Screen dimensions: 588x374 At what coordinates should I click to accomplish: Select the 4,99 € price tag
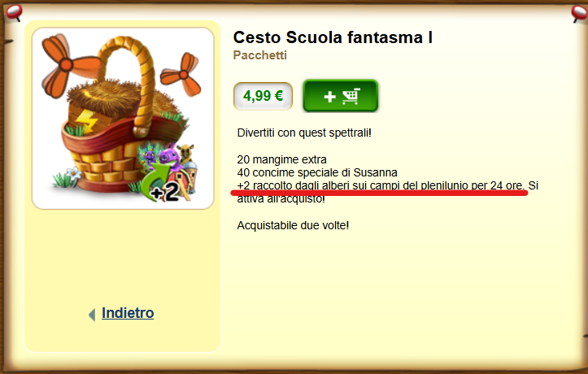[x=263, y=96]
